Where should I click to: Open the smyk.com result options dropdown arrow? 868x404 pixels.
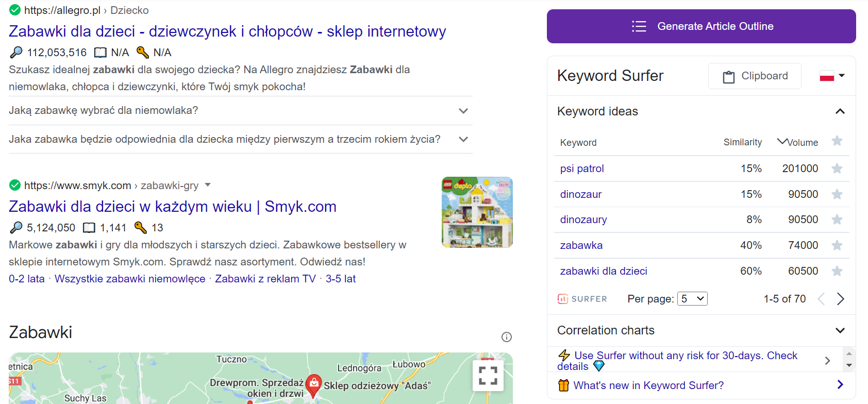pos(208,184)
